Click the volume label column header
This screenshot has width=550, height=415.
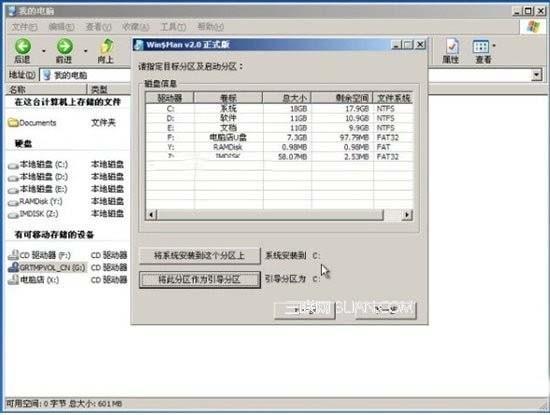[228, 98]
